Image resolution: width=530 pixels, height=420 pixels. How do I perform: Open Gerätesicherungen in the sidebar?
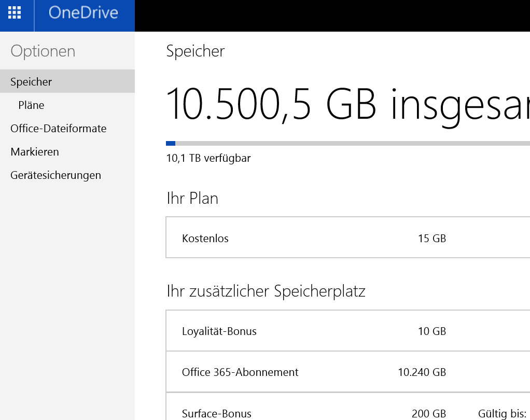click(56, 175)
